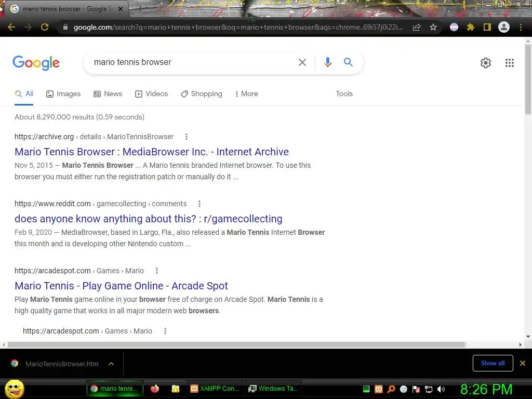The image size is (532, 399).
Task: Open options for the reddit.com result
Action: pyautogui.click(x=199, y=204)
